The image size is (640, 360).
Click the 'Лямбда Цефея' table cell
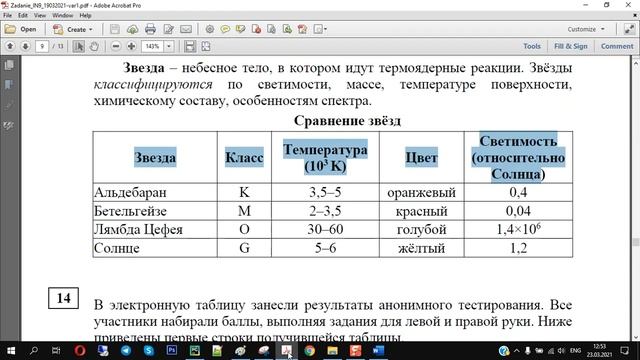click(x=155, y=229)
